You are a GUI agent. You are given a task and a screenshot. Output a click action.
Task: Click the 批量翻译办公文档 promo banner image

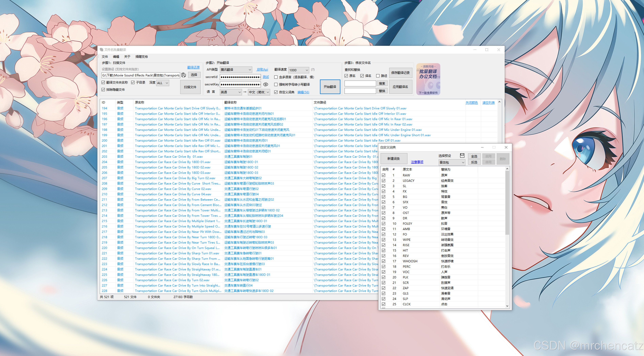coord(428,79)
